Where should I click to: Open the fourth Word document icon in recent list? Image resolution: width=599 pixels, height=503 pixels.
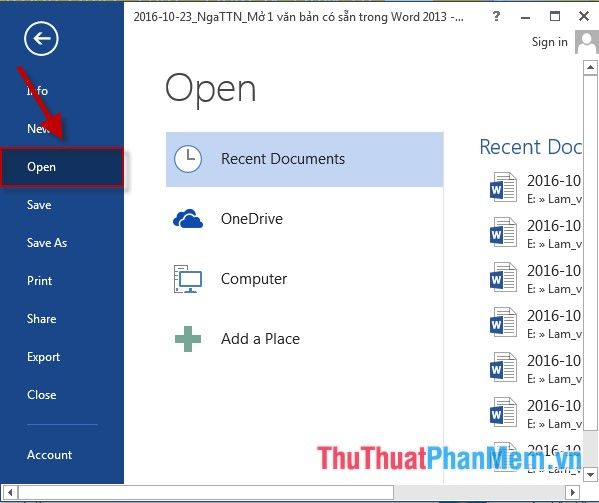coord(503,322)
